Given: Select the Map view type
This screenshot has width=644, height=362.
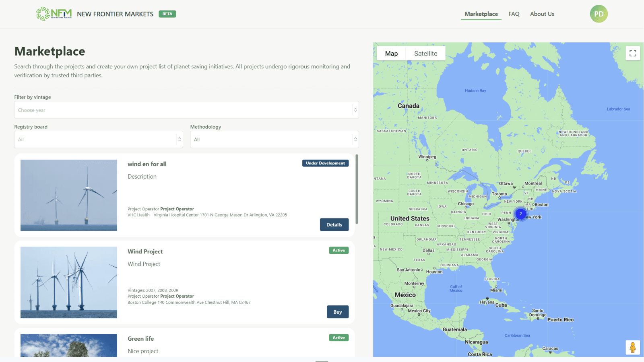Looking at the screenshot, I should pos(391,53).
